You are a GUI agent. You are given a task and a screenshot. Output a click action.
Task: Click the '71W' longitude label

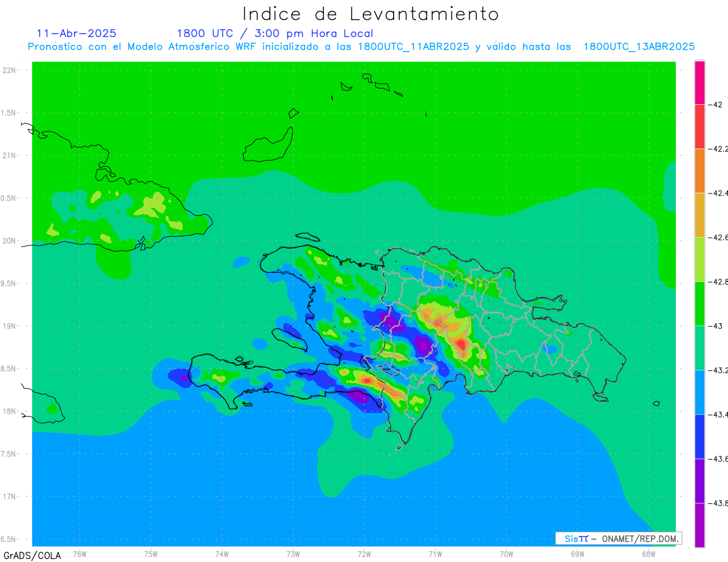pos(435,554)
